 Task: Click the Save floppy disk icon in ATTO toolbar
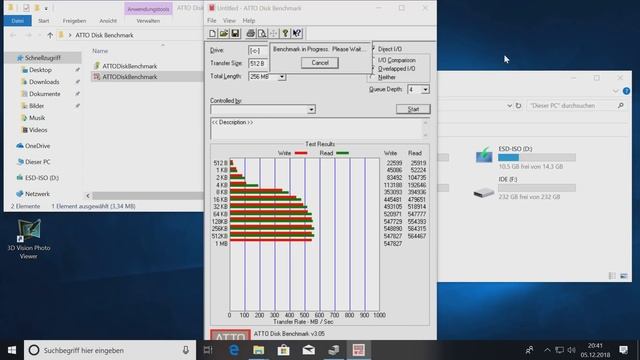click(235, 33)
